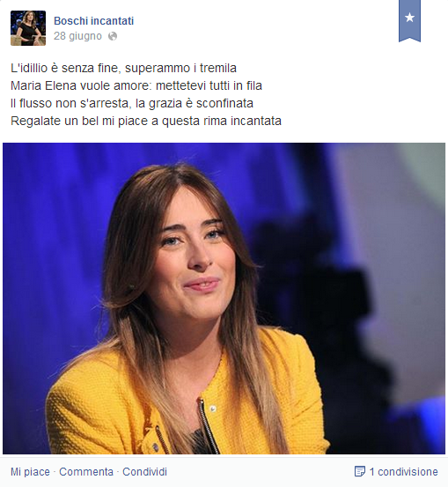Select Commenta to write a comment
The width and height of the screenshot is (448, 487).
click(x=86, y=472)
